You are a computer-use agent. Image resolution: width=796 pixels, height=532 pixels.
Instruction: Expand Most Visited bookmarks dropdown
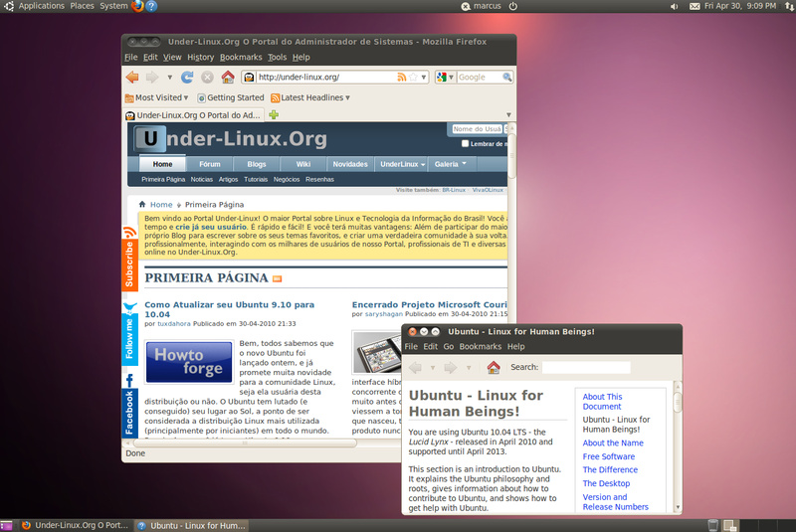186,97
